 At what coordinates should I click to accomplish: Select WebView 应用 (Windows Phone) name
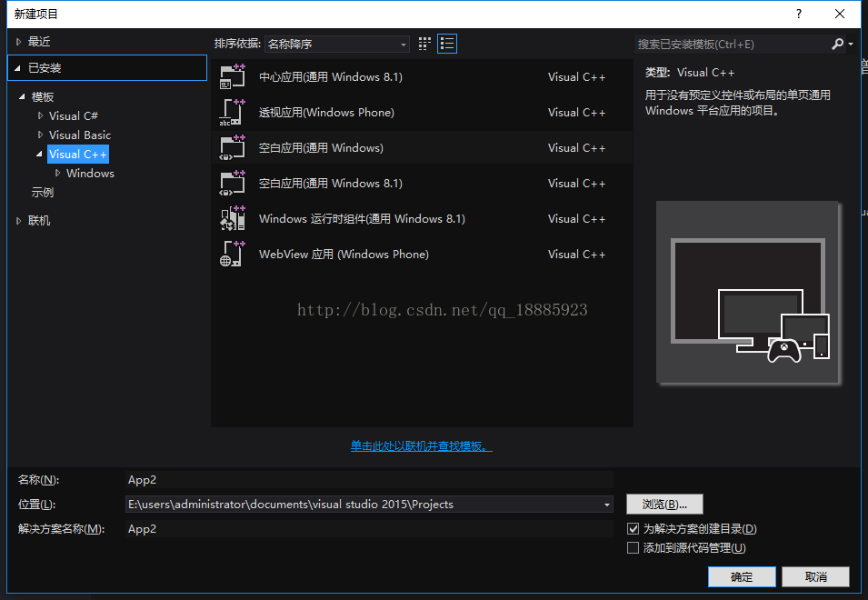(x=344, y=254)
